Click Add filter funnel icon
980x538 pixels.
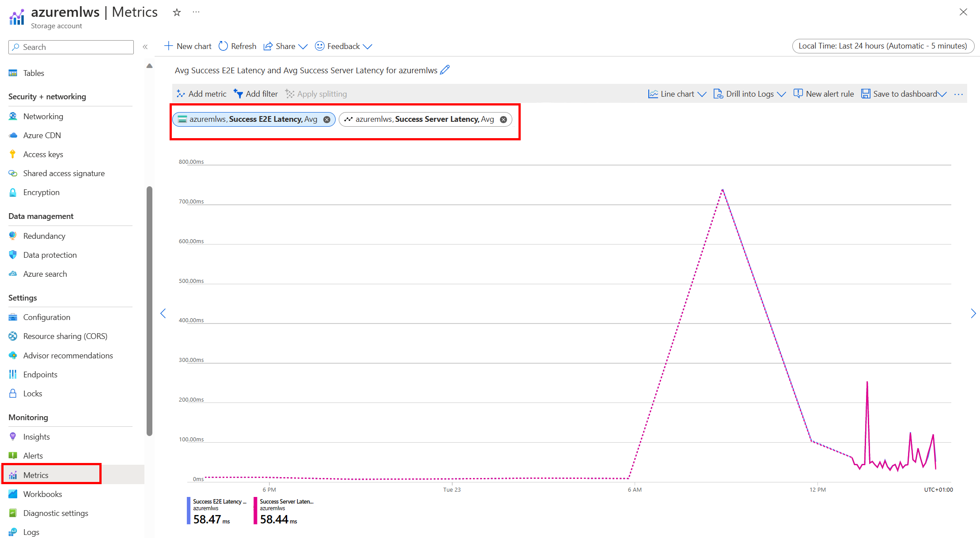[x=238, y=94]
